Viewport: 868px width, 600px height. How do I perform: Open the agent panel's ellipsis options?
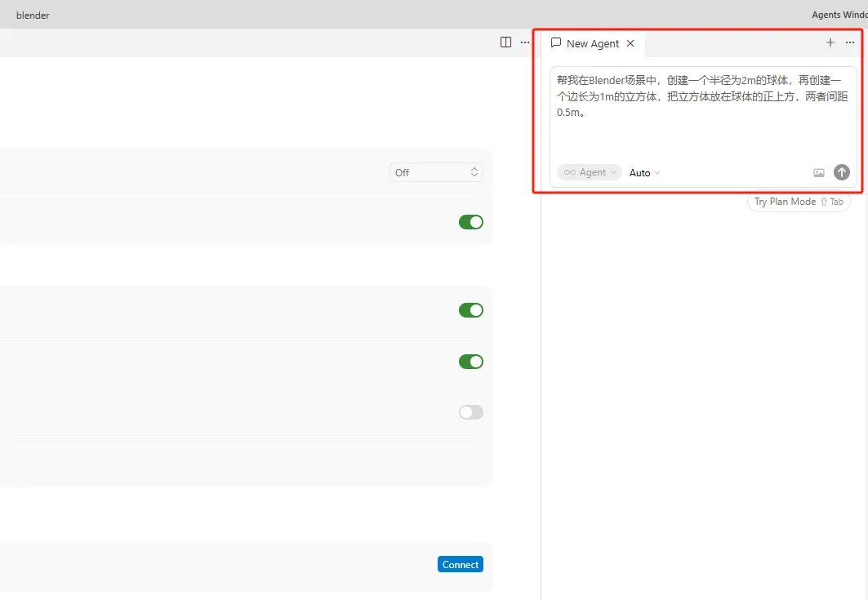(x=850, y=42)
